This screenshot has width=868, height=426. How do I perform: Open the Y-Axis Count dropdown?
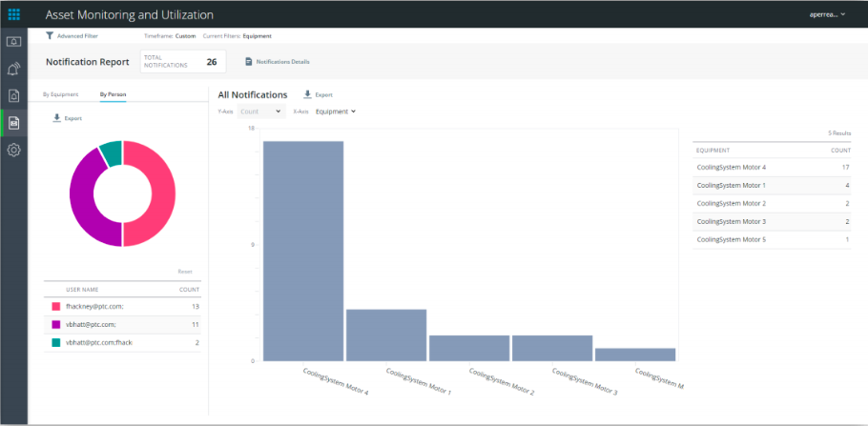coord(261,112)
